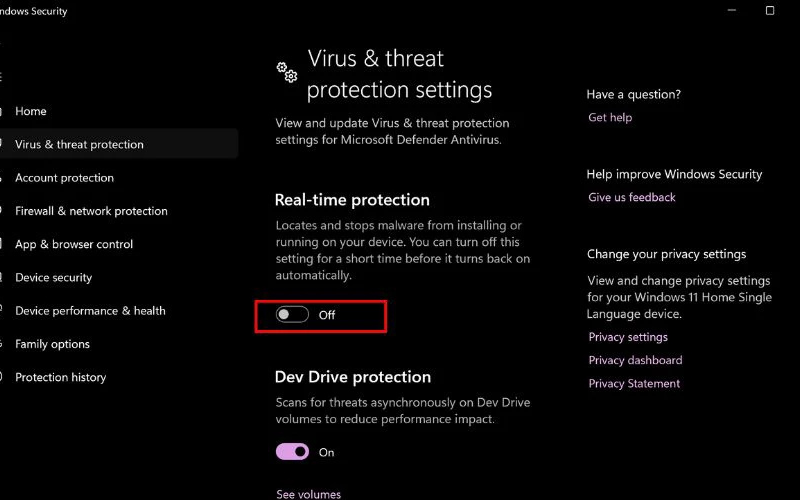Viewport: 800px width, 500px height.
Task: View Protection history
Action: (60, 377)
